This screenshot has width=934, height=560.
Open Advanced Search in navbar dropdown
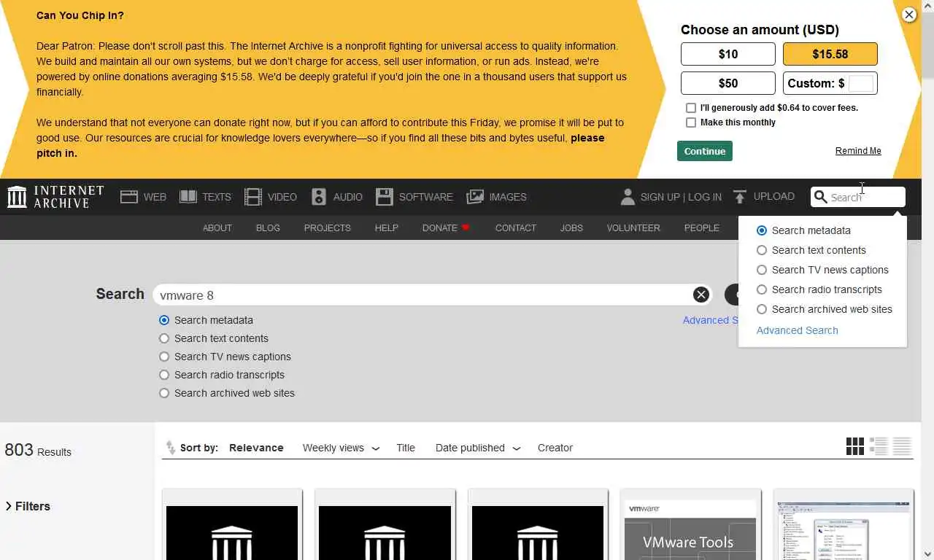pos(798,330)
